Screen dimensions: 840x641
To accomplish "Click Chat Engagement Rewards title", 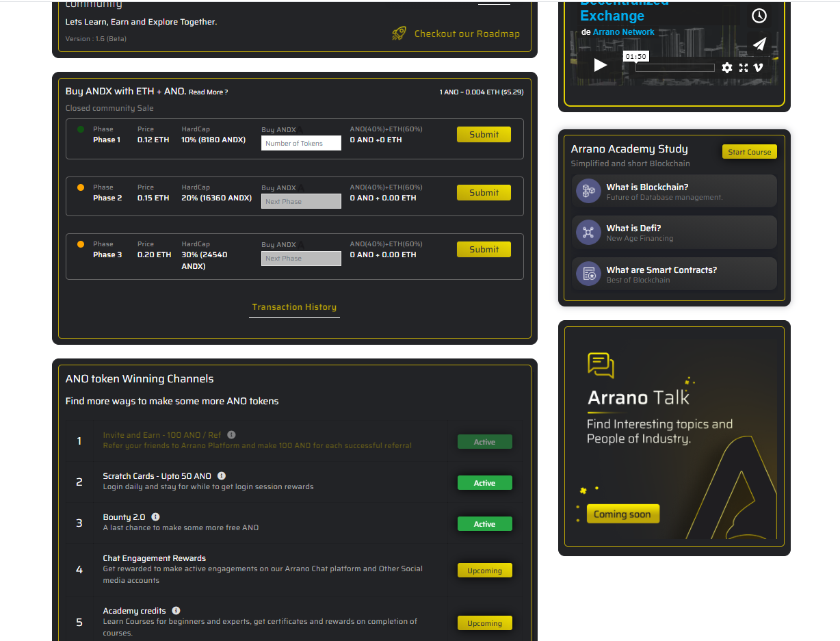I will tap(154, 558).
